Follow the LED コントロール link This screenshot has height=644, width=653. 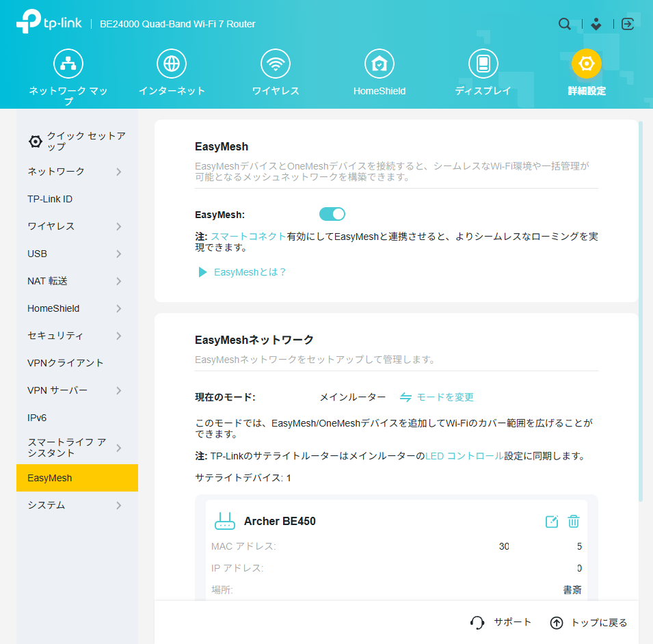click(464, 456)
